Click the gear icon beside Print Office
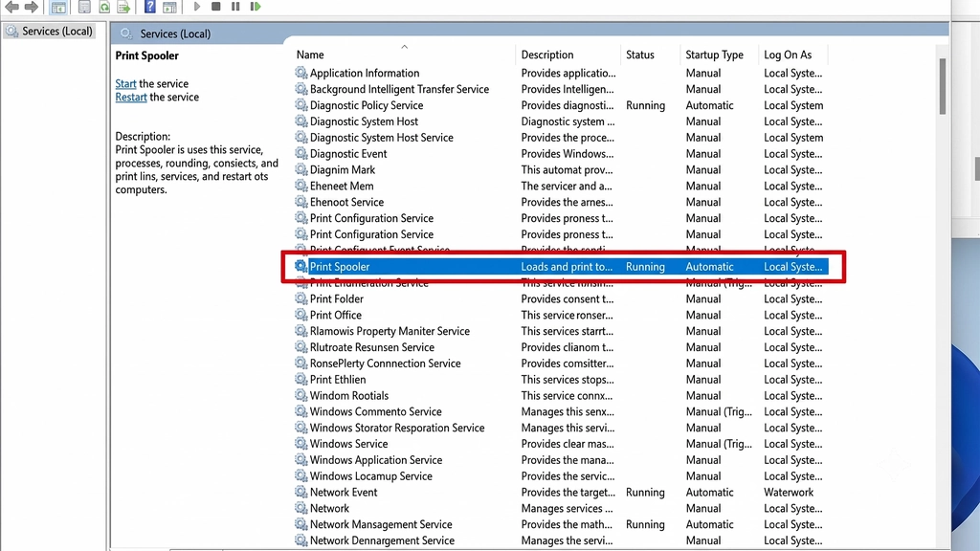Image resolution: width=980 pixels, height=551 pixels. [x=301, y=314]
